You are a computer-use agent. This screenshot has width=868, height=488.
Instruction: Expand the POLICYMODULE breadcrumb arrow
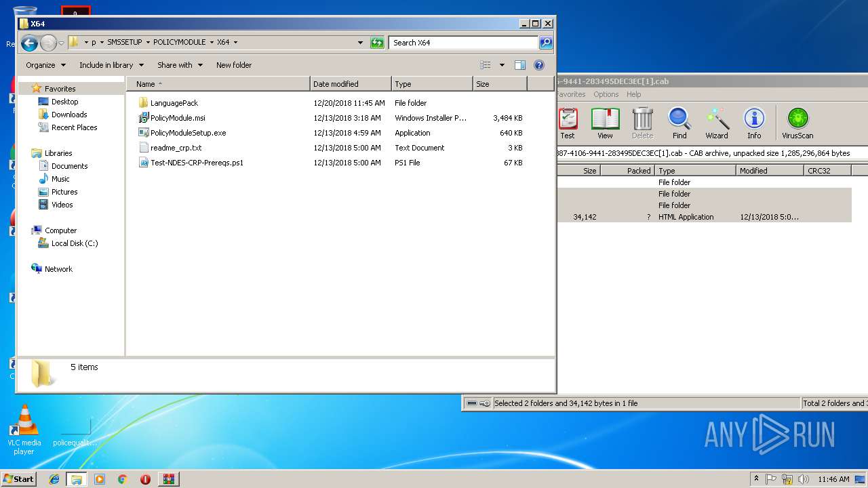pyautogui.click(x=211, y=43)
